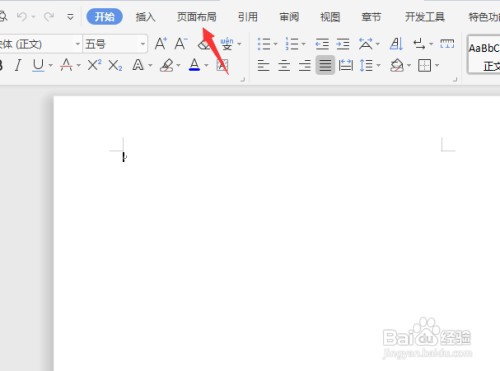
Task: Align text left
Action: (x=263, y=65)
